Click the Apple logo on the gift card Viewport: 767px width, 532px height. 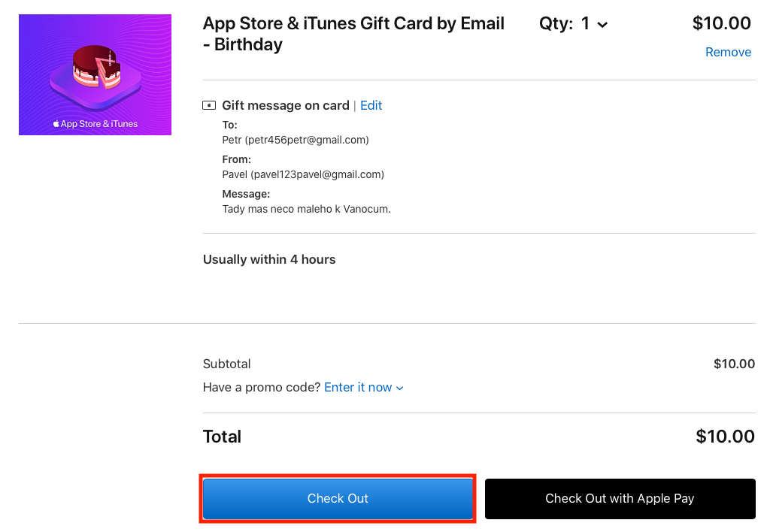(56, 124)
